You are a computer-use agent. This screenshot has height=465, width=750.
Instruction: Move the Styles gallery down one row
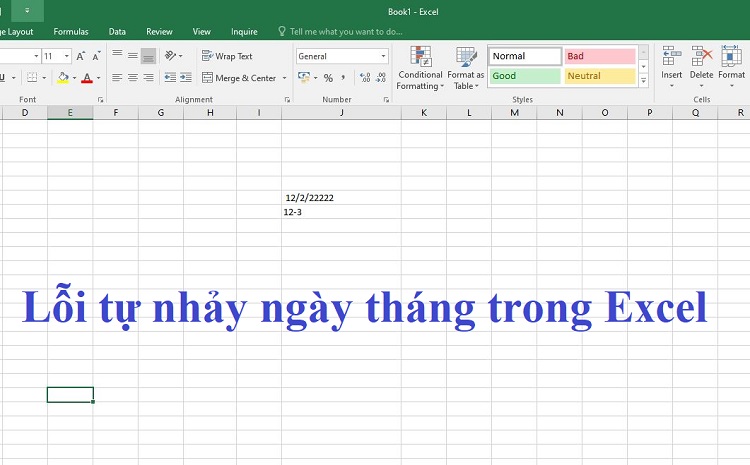pos(644,66)
